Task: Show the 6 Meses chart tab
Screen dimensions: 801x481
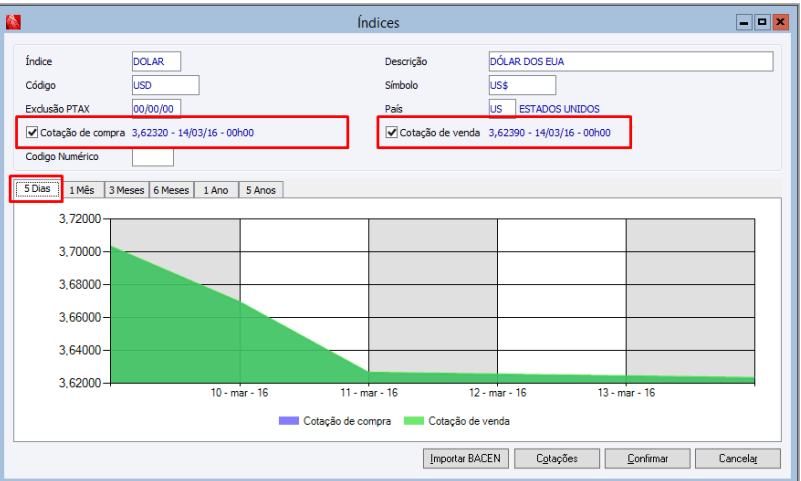Action: coord(171,190)
